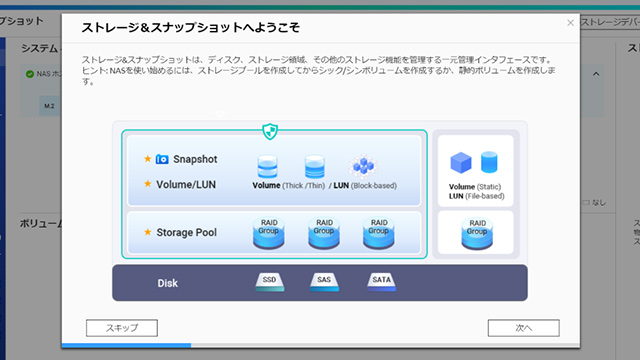Click the システム heading in background window
The width and height of the screenshot is (640, 360).
[x=40, y=48]
